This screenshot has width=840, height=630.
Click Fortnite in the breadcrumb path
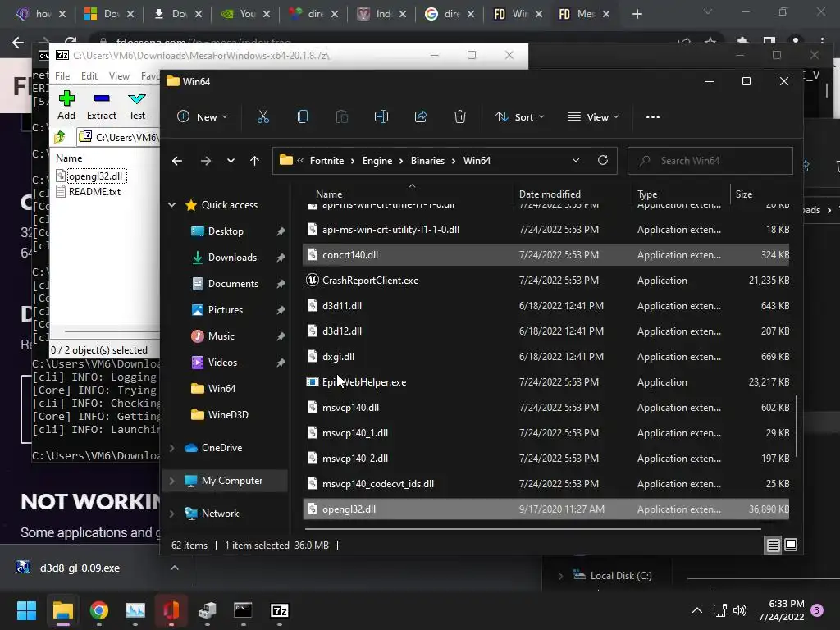click(326, 161)
